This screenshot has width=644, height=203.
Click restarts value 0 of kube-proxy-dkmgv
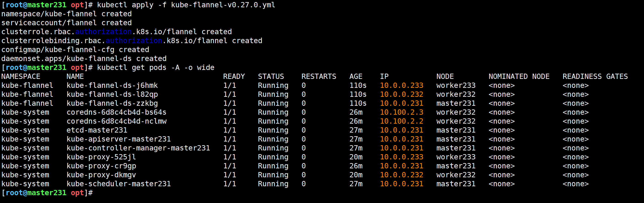click(304, 175)
